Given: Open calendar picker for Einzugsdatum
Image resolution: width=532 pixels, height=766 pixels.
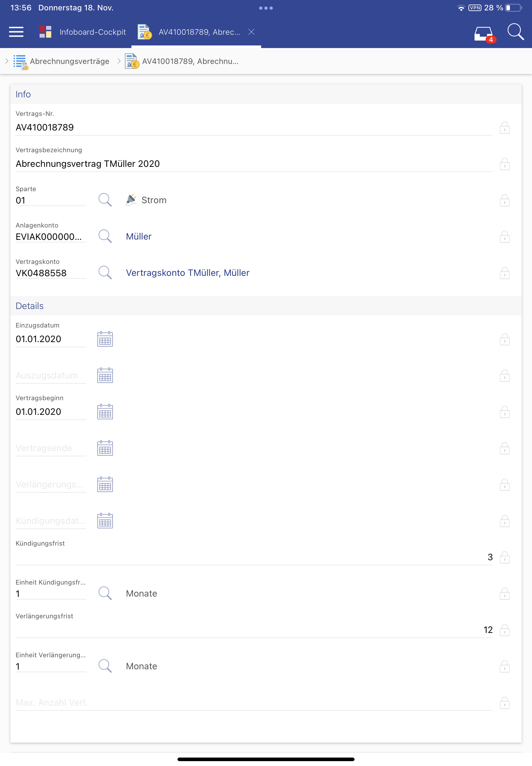Looking at the screenshot, I should (105, 339).
